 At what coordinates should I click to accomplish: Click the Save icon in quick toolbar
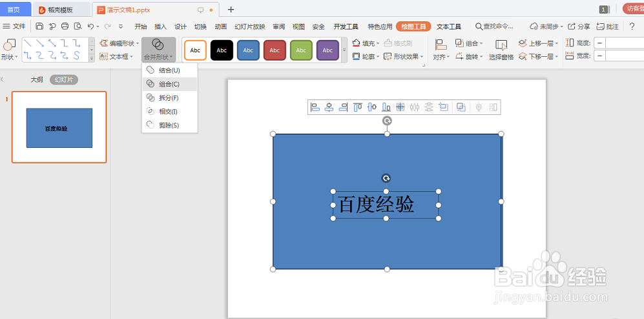point(39,26)
